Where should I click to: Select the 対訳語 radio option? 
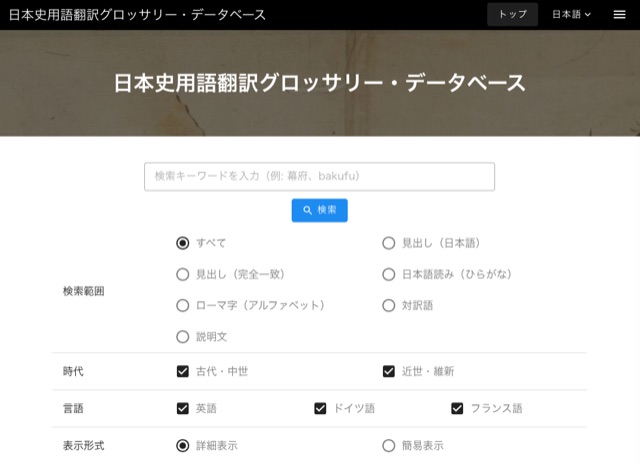pyautogui.click(x=389, y=305)
